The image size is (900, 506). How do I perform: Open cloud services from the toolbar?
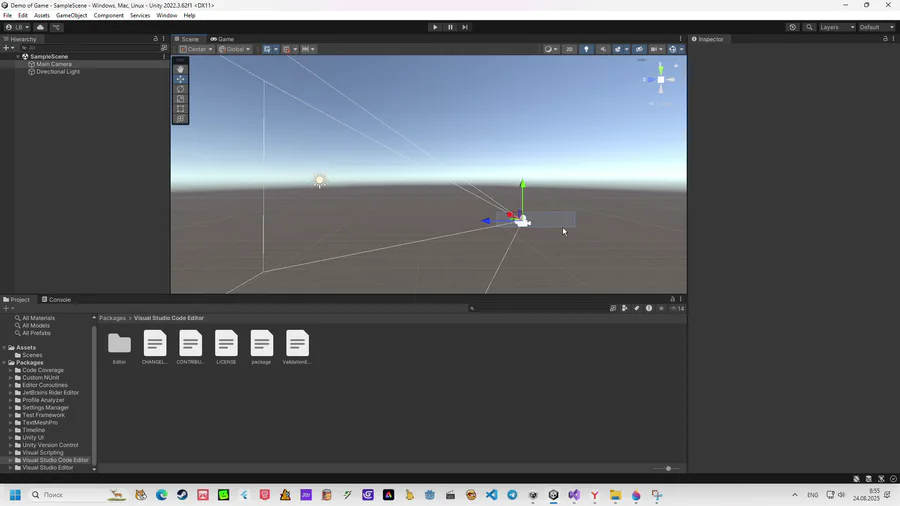[40, 27]
